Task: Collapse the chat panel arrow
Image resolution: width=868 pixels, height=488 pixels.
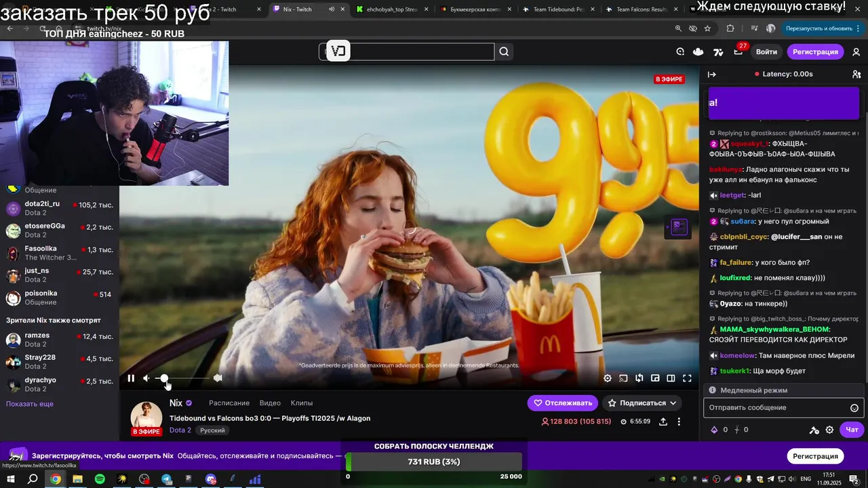Action: coord(711,75)
